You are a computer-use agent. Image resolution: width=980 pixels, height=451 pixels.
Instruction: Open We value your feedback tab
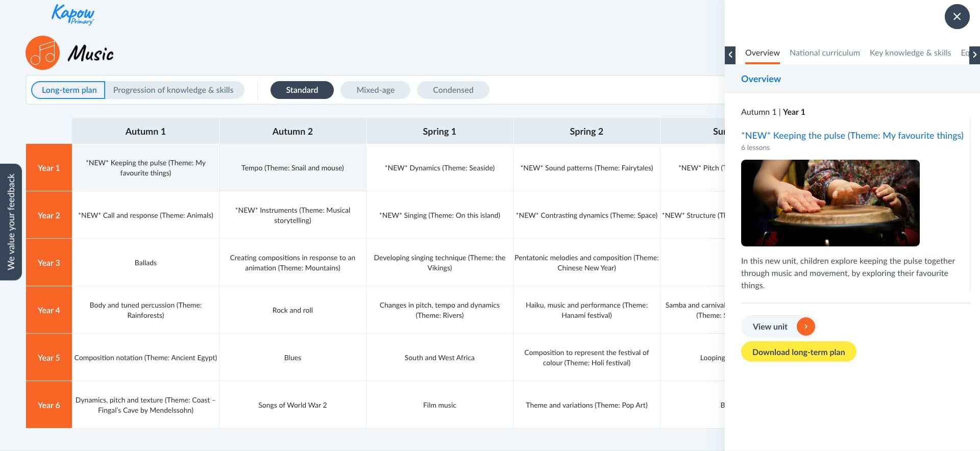[11, 222]
